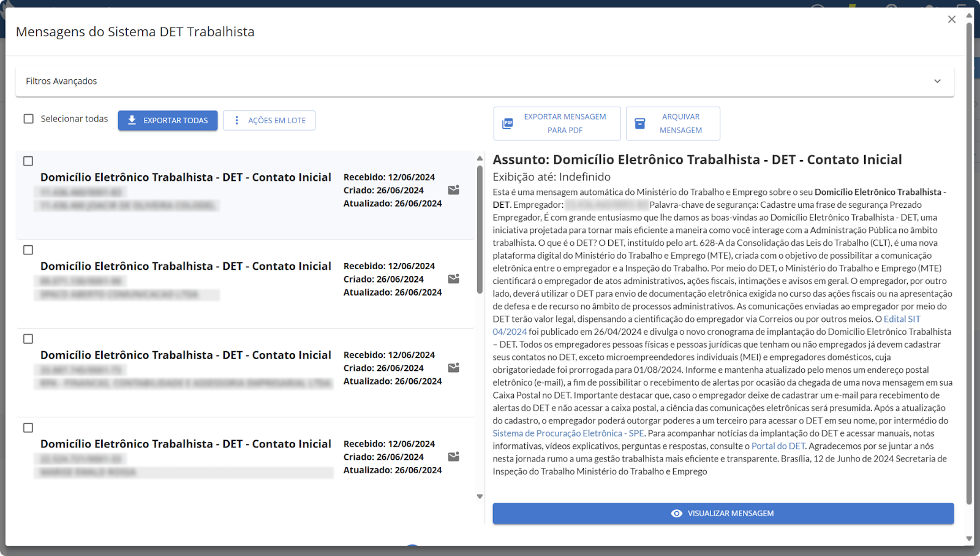Click the Arquivar Mensagem button

pos(673,123)
